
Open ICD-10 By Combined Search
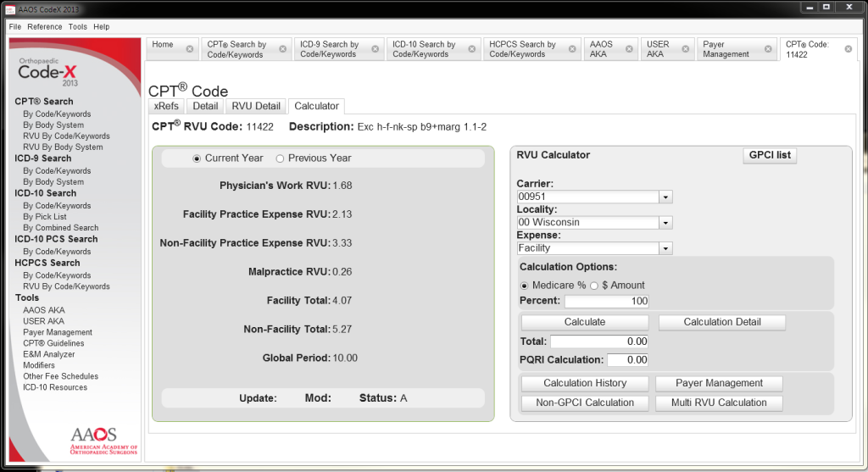click(x=61, y=228)
